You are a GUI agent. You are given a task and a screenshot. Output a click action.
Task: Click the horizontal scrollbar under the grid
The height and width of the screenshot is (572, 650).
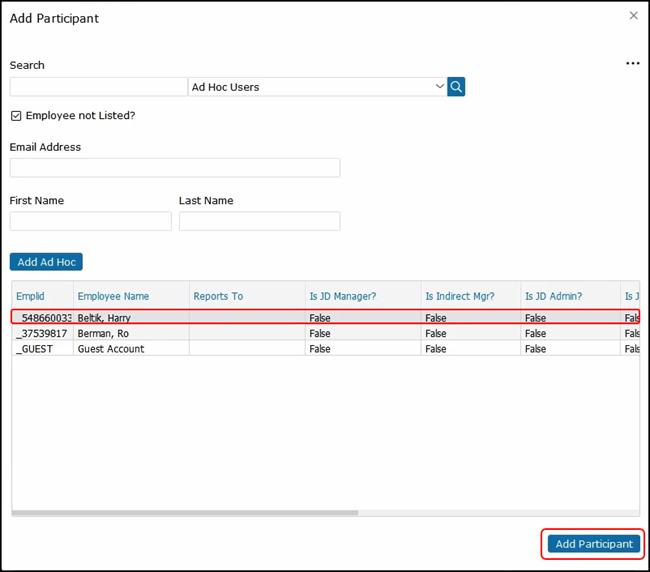coord(185,513)
